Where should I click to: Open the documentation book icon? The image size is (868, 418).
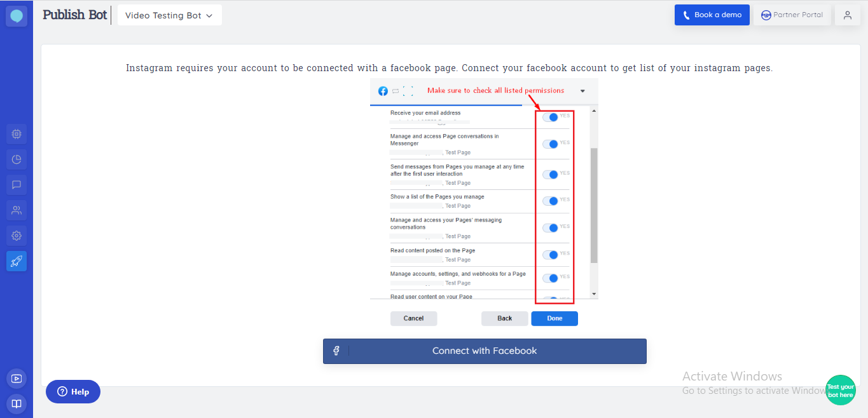point(17,403)
